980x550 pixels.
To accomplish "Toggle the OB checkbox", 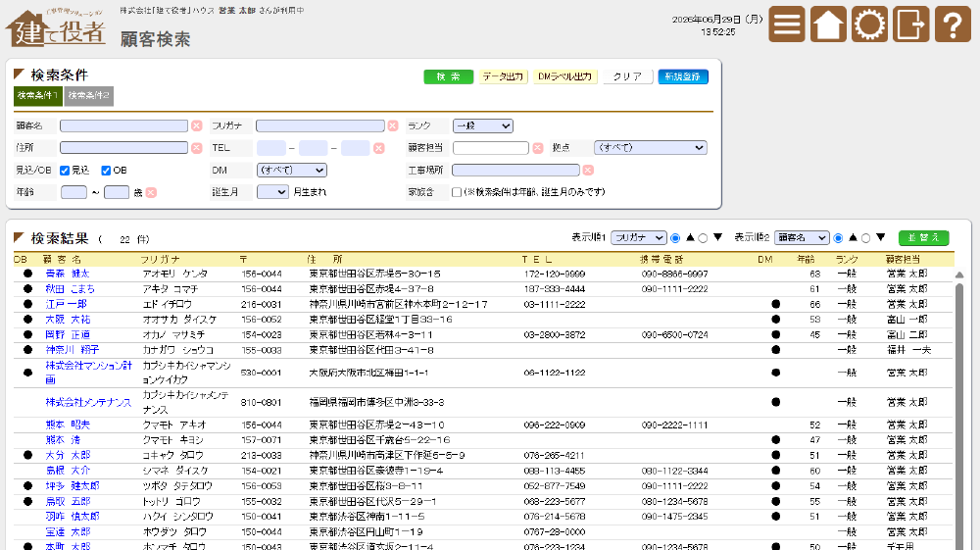I will (106, 170).
